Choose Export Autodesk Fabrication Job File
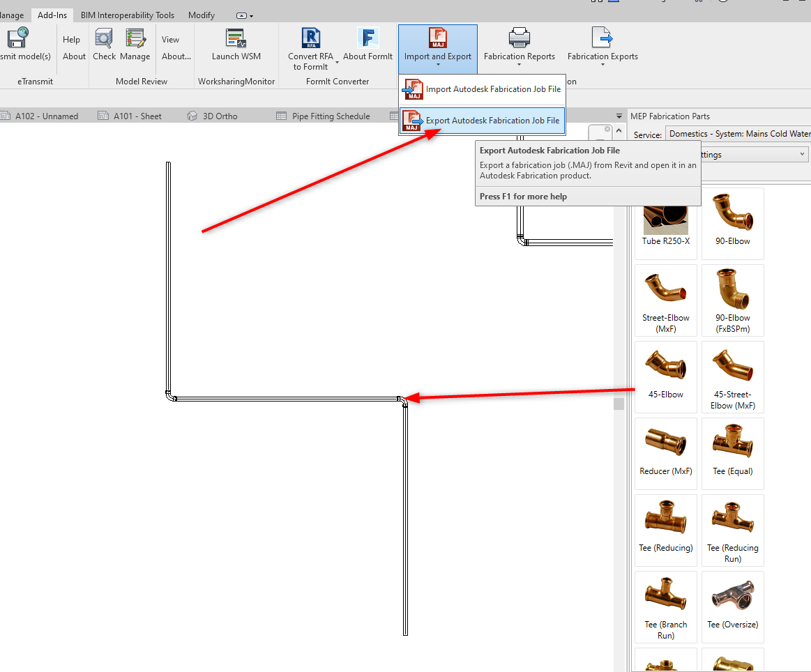The width and height of the screenshot is (811, 672). pyautogui.click(x=482, y=121)
